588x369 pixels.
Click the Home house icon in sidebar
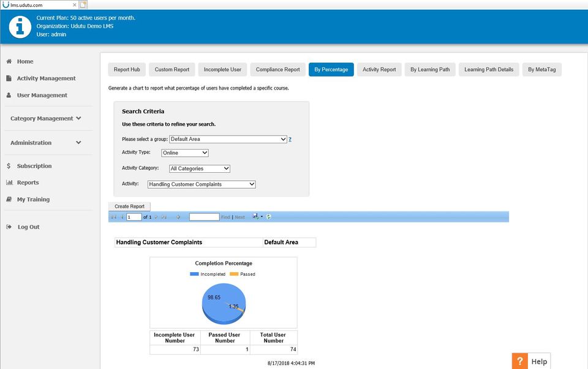[x=9, y=61]
